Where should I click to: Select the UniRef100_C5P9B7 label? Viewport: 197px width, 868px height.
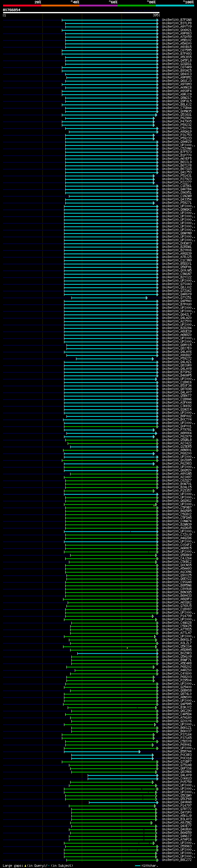click(177, 507)
